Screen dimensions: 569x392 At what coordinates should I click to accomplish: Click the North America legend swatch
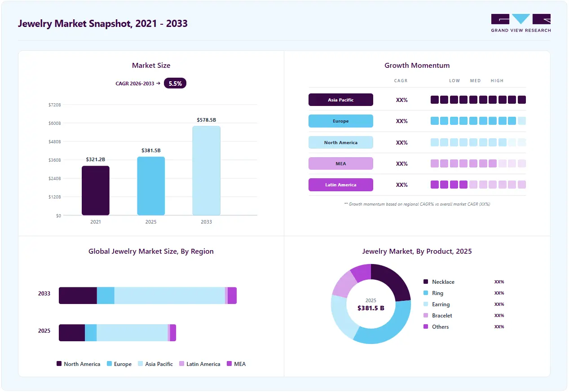click(59, 364)
